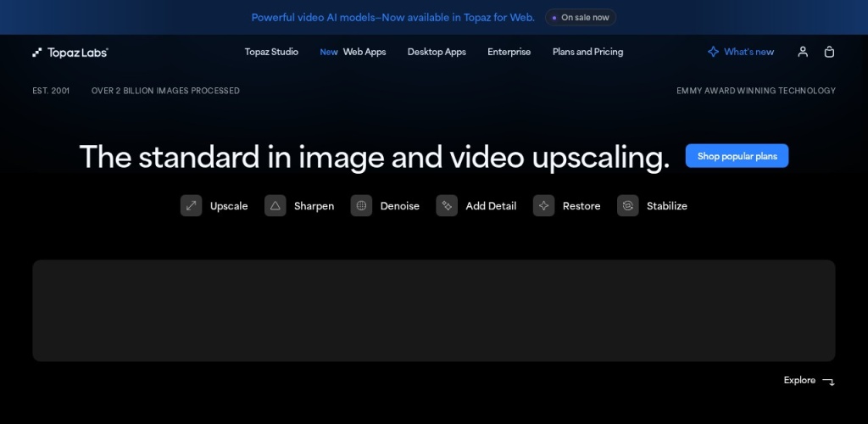Open the Enterprise menu
Image resolution: width=868 pixels, height=424 pixels.
pos(509,52)
